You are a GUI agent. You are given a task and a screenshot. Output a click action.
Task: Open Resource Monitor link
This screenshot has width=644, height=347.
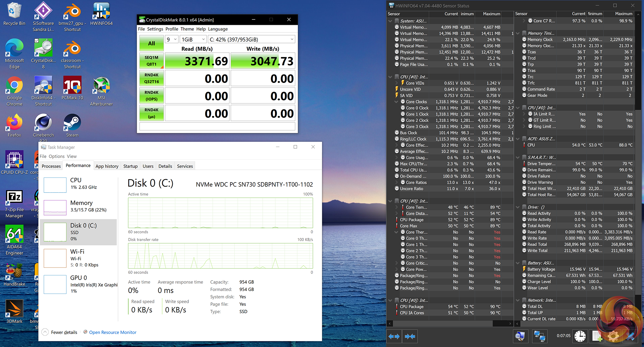113,332
